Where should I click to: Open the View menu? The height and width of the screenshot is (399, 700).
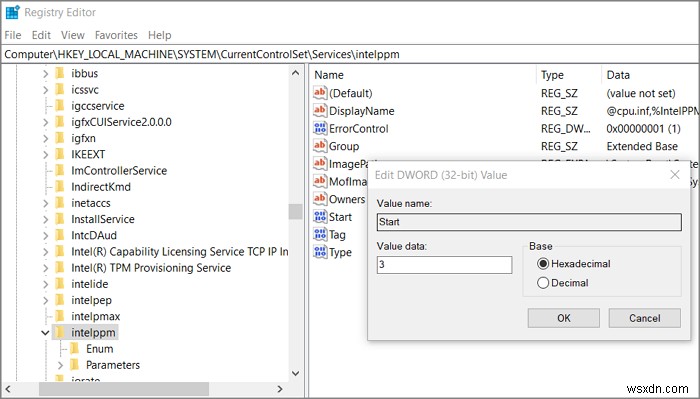coord(73,35)
